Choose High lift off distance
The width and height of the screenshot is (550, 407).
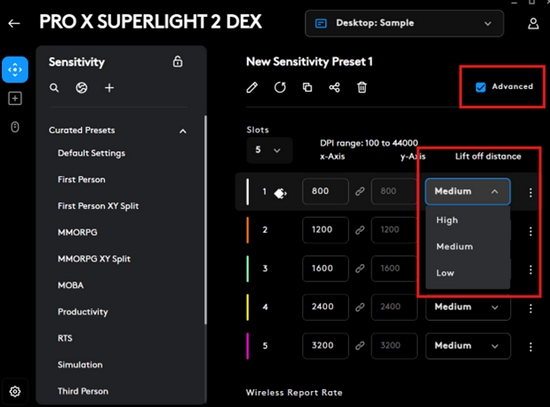click(x=468, y=220)
